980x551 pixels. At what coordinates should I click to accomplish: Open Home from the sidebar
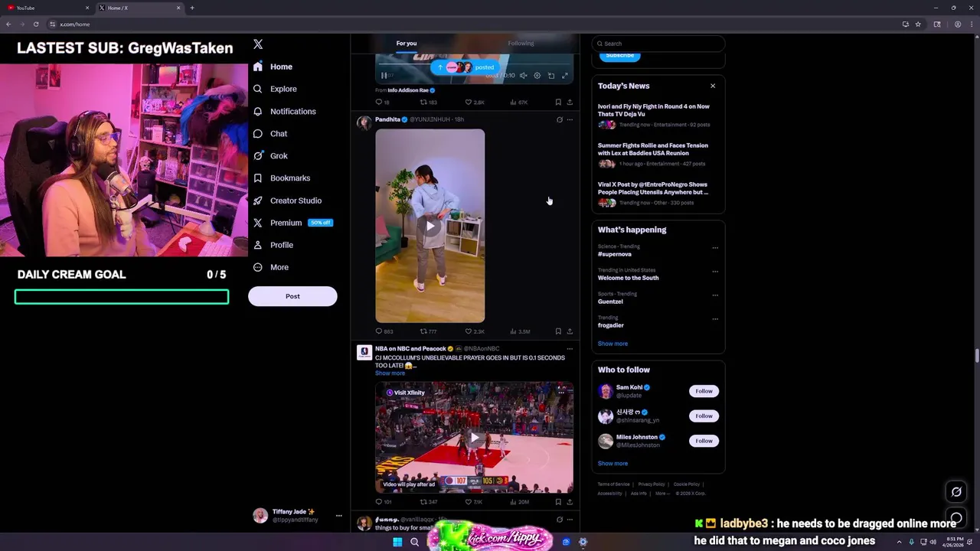(x=273, y=67)
